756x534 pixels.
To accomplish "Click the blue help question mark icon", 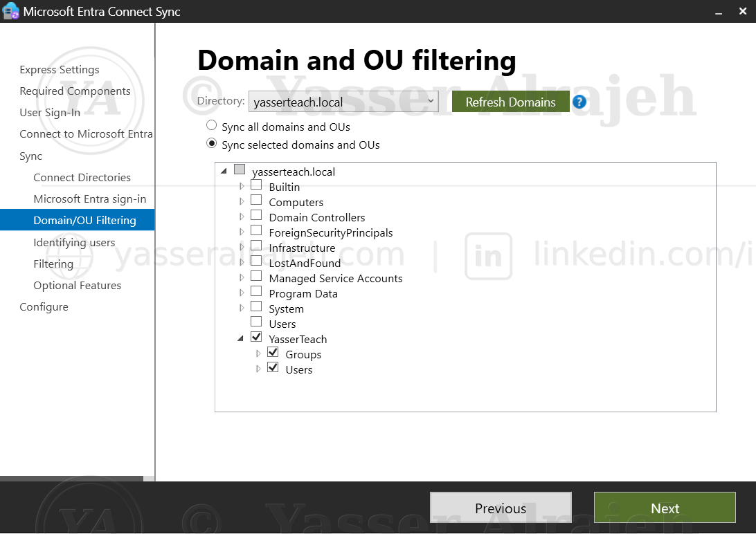I will [579, 102].
